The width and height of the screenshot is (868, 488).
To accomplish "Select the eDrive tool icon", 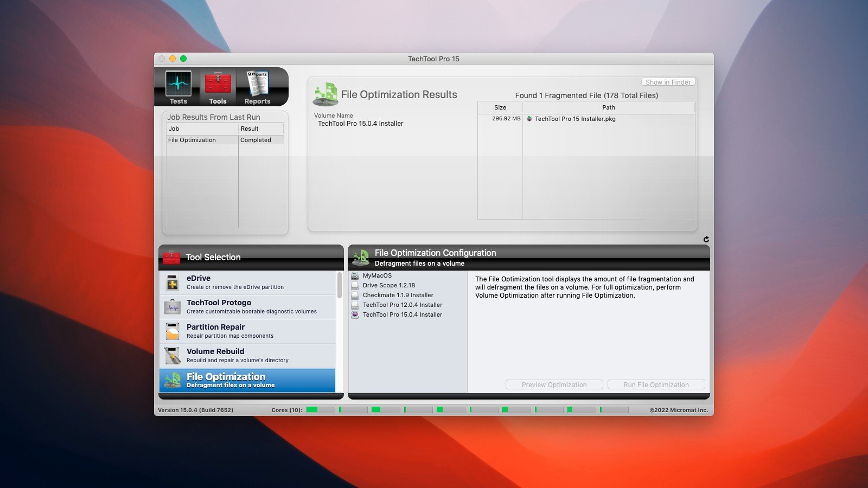I will pos(173,282).
